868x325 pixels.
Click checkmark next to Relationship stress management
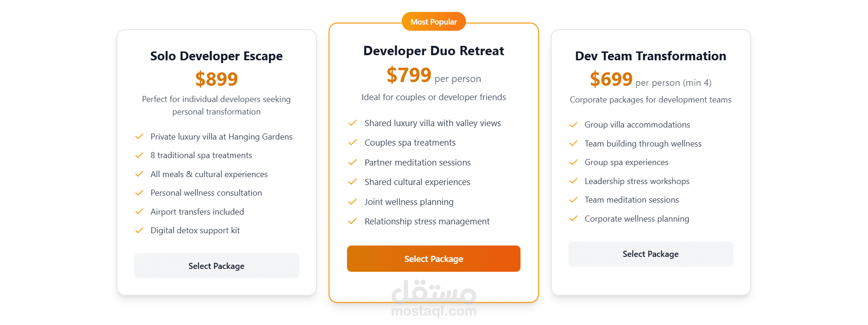353,222
